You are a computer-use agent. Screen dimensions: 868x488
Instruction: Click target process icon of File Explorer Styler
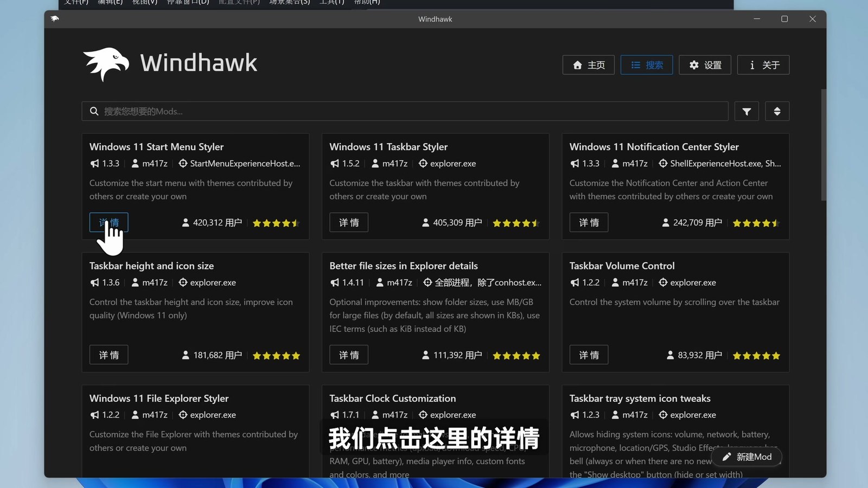click(183, 415)
